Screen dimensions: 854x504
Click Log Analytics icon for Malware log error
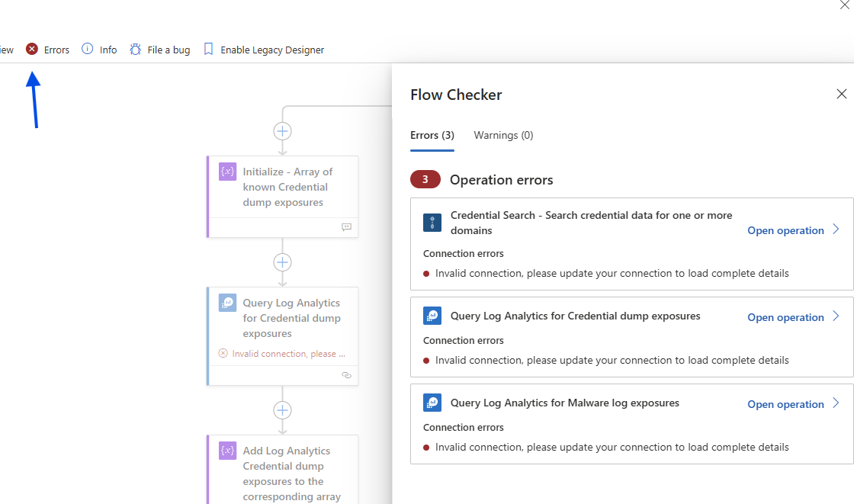(x=432, y=403)
